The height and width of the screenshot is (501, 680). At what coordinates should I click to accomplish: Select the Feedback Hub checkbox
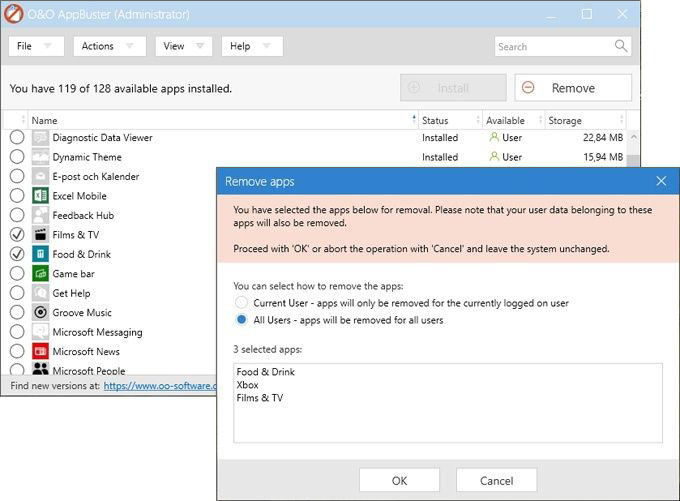pyautogui.click(x=17, y=215)
